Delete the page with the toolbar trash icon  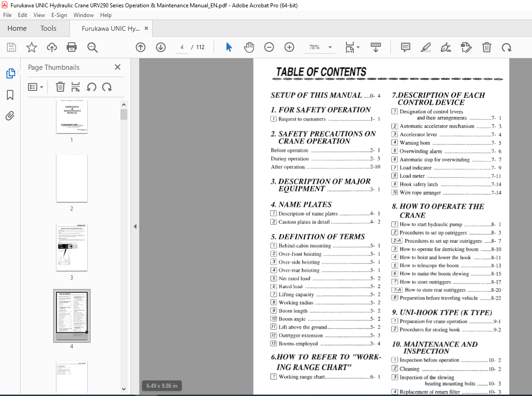point(487,47)
